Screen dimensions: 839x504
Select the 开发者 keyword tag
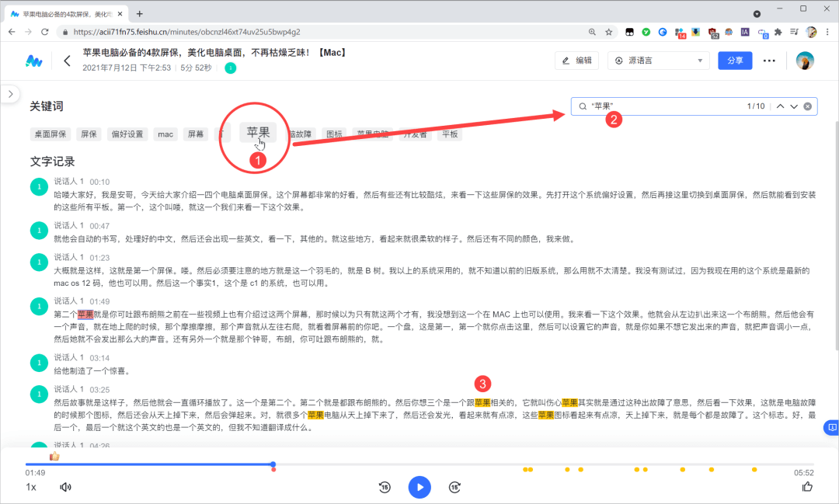(415, 134)
